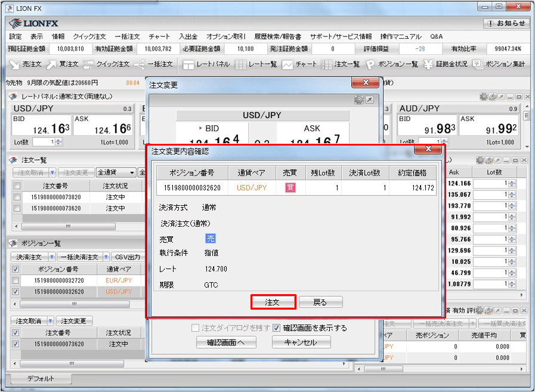Click the palette icon of the レートパネル panel
The height and width of the screenshot is (392, 535).
492,97
